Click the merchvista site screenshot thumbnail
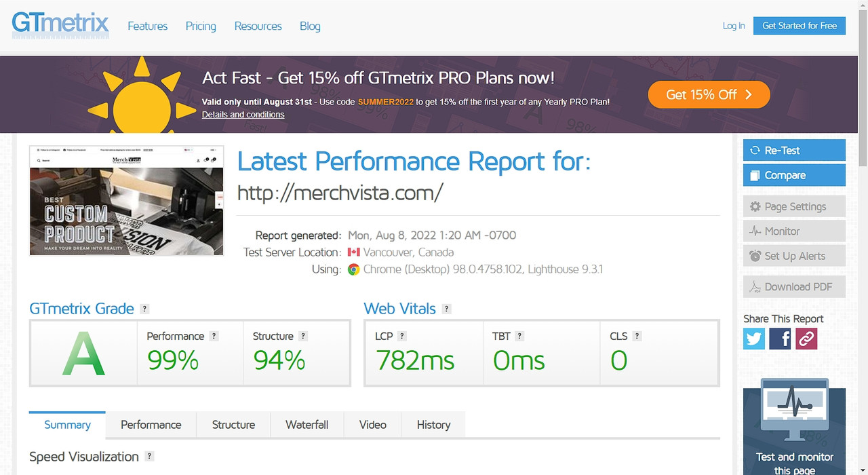This screenshot has height=475, width=868. click(127, 201)
